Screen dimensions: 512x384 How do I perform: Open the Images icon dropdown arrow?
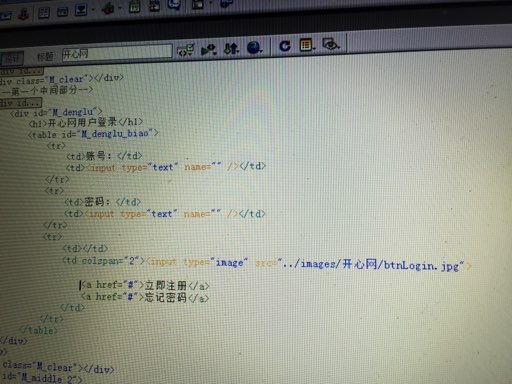pos(93,10)
